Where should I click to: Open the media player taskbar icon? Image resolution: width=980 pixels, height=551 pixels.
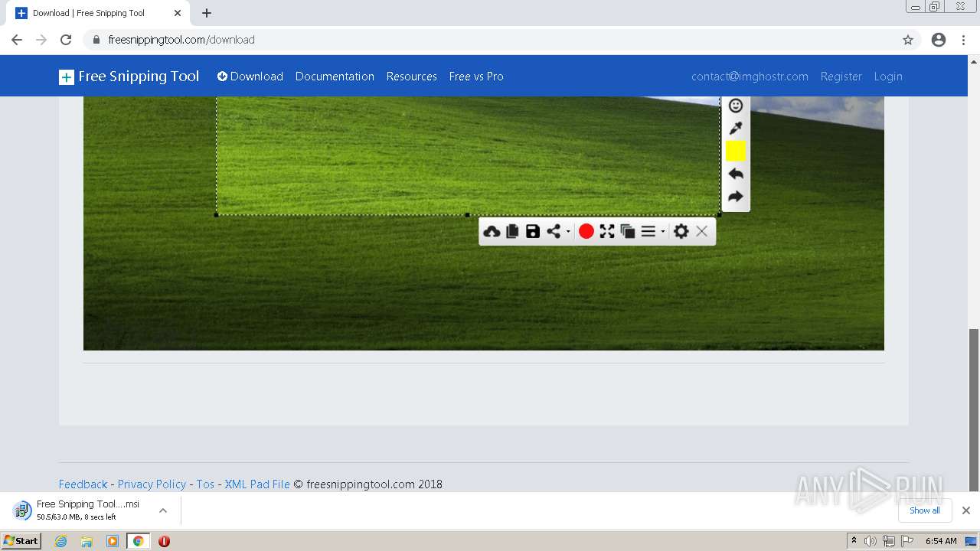pos(113,541)
